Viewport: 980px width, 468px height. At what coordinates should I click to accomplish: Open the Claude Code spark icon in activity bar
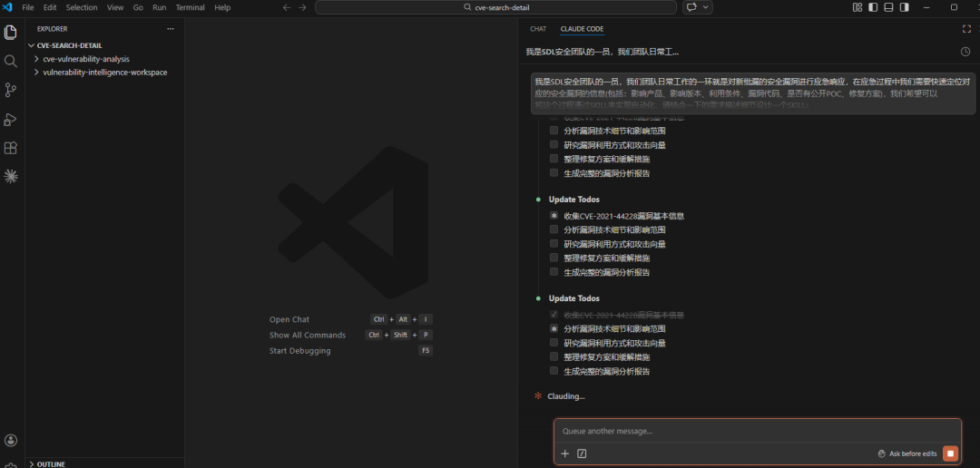coord(11,177)
